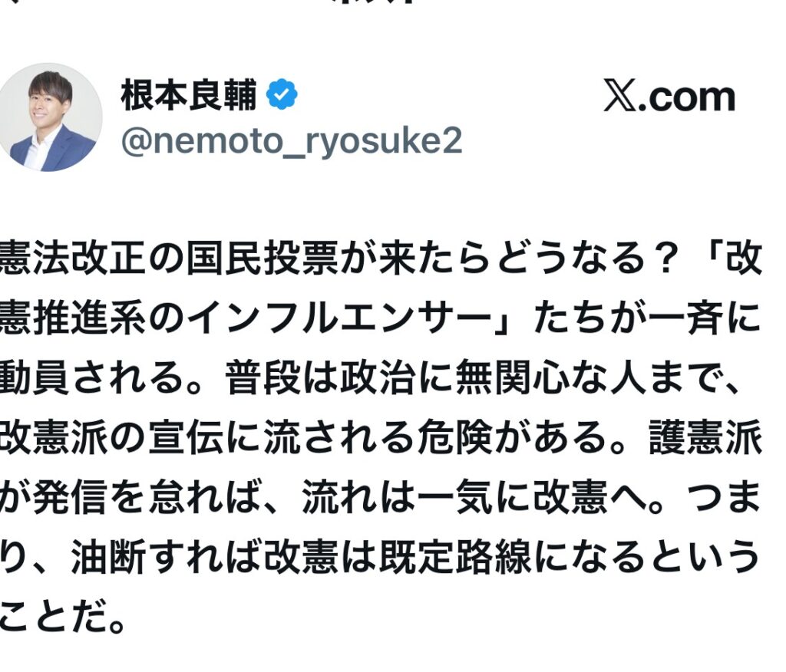
Task: Click the display name 根本良輔
Action: (190, 95)
